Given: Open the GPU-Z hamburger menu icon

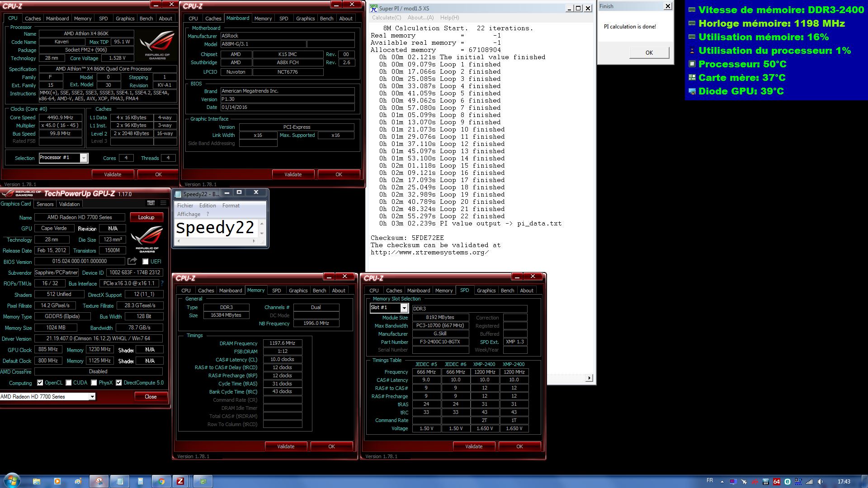Looking at the screenshot, I should 163,203.
